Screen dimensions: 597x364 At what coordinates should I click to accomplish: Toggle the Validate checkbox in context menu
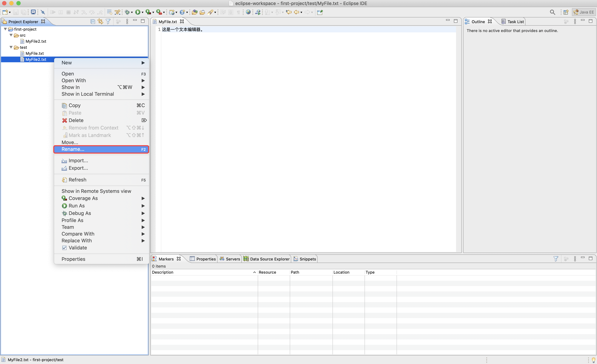[64, 248]
